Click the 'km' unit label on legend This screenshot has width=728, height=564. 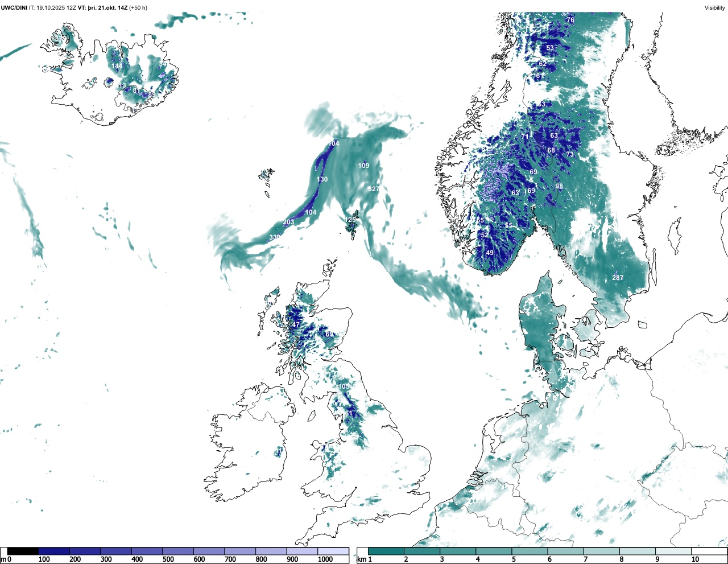[361, 559]
